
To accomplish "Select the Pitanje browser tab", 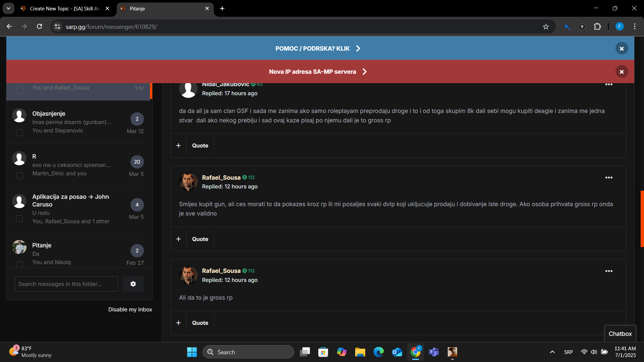I will [x=165, y=9].
